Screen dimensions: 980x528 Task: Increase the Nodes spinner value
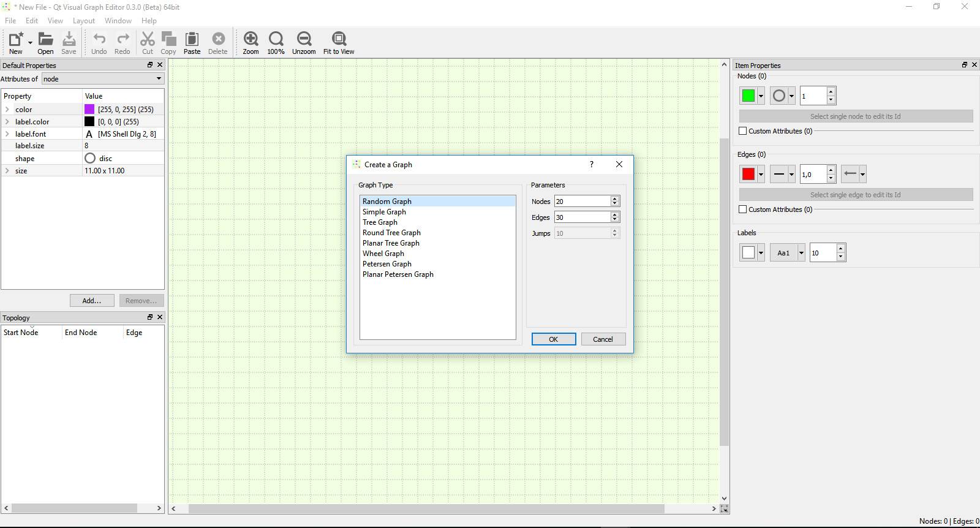(615, 198)
